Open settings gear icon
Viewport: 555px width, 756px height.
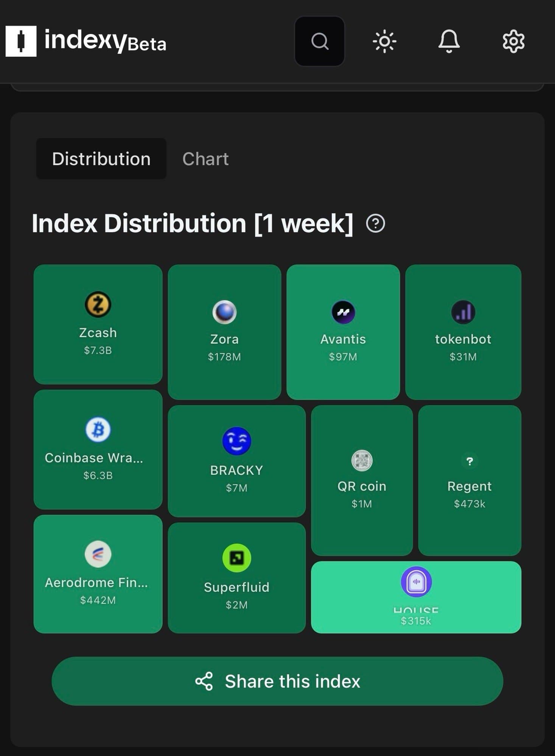(x=513, y=41)
